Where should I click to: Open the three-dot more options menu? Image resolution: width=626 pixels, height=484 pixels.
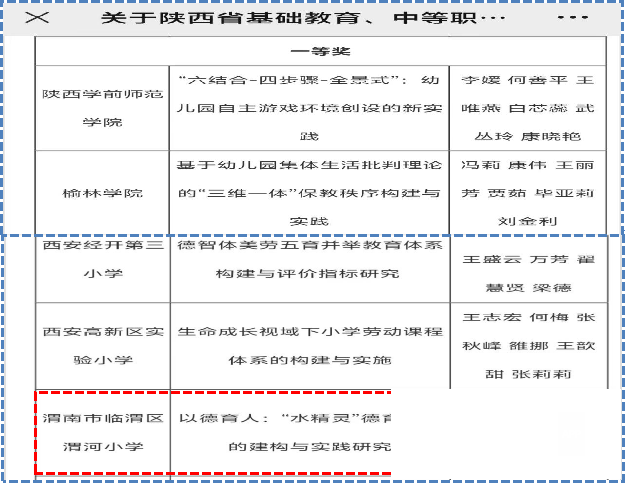[573, 18]
